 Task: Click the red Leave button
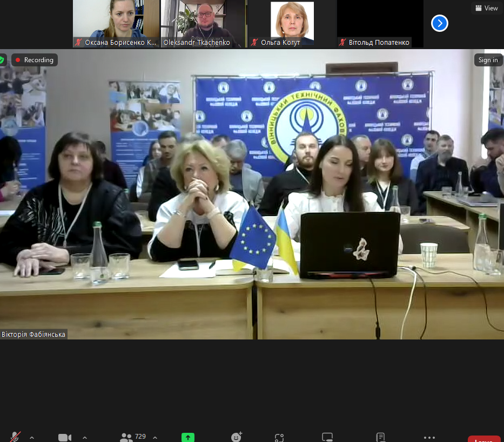pyautogui.click(x=483, y=439)
